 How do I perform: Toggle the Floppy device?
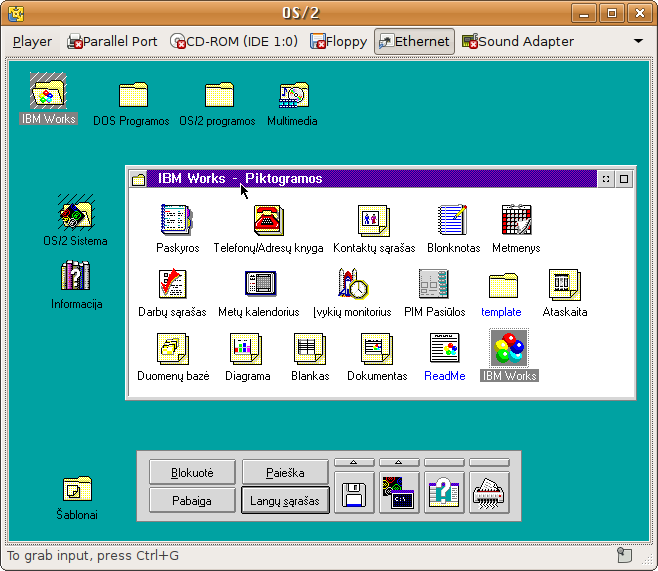(x=338, y=42)
